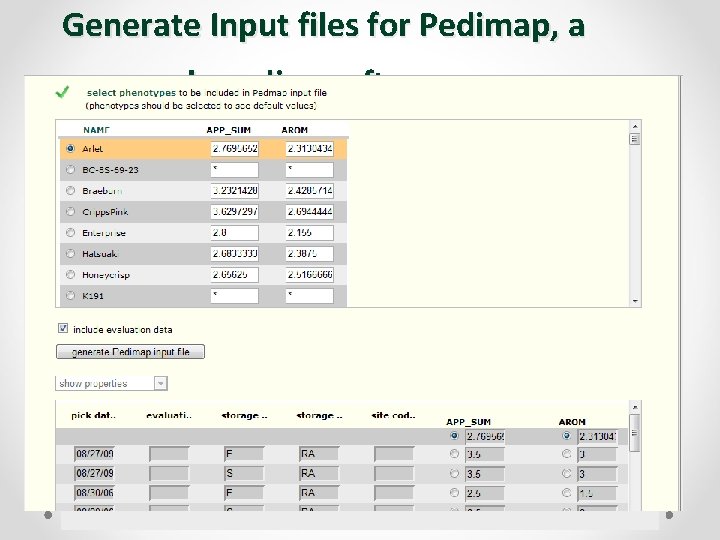The width and height of the screenshot is (720, 540).
Task: Click scroll-up arrow of phenotype list
Action: coord(635,126)
